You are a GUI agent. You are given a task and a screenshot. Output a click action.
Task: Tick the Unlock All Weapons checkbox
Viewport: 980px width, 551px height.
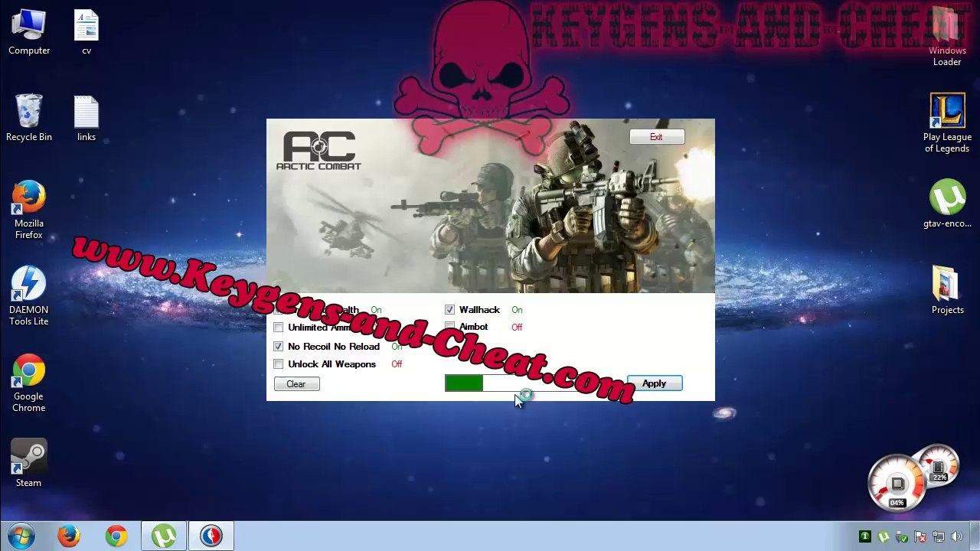(x=279, y=364)
